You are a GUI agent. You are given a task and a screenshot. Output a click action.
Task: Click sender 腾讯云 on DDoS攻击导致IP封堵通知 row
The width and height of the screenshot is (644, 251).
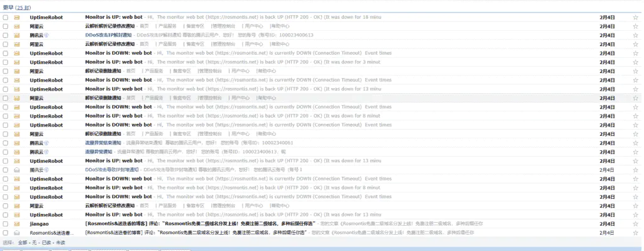tap(36, 170)
